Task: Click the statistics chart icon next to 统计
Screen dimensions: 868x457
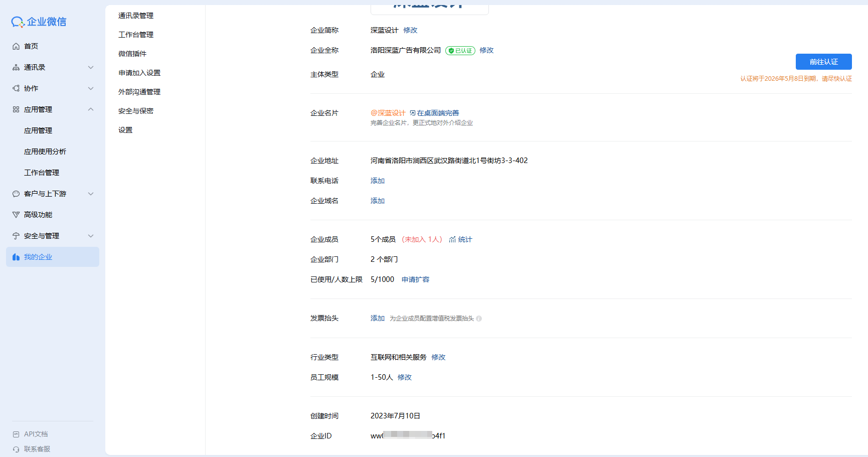Action: (452, 239)
